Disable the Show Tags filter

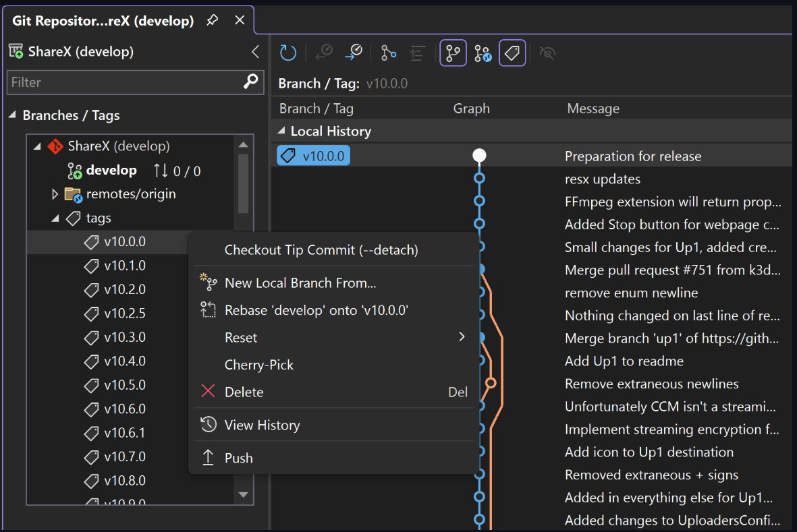[x=512, y=53]
